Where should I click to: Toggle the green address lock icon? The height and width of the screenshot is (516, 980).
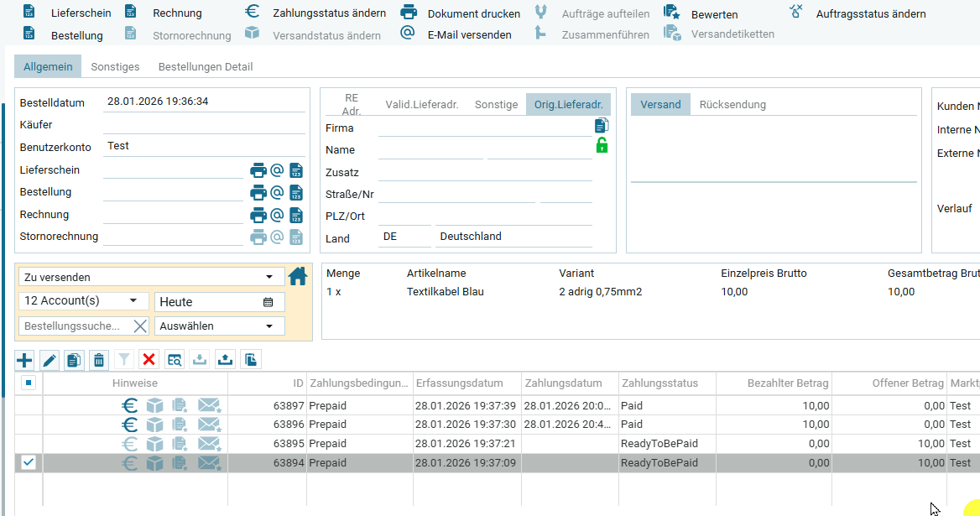(x=602, y=146)
